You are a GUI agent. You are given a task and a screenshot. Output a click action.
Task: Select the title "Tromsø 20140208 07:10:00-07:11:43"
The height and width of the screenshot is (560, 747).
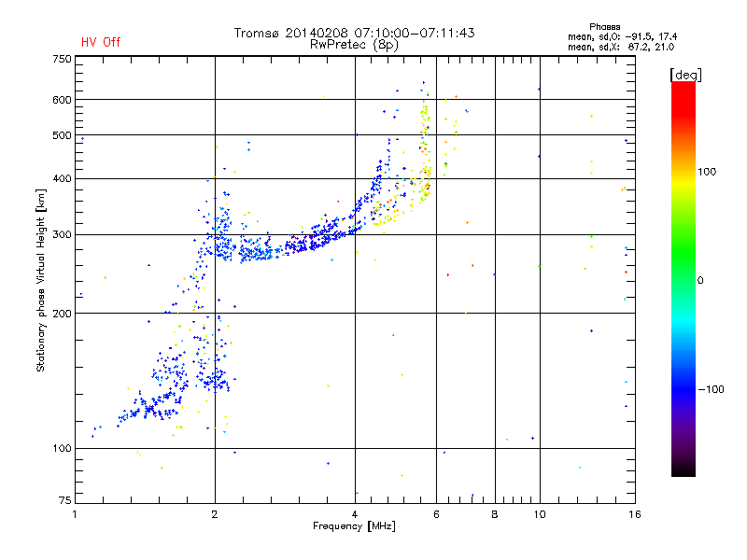point(354,33)
